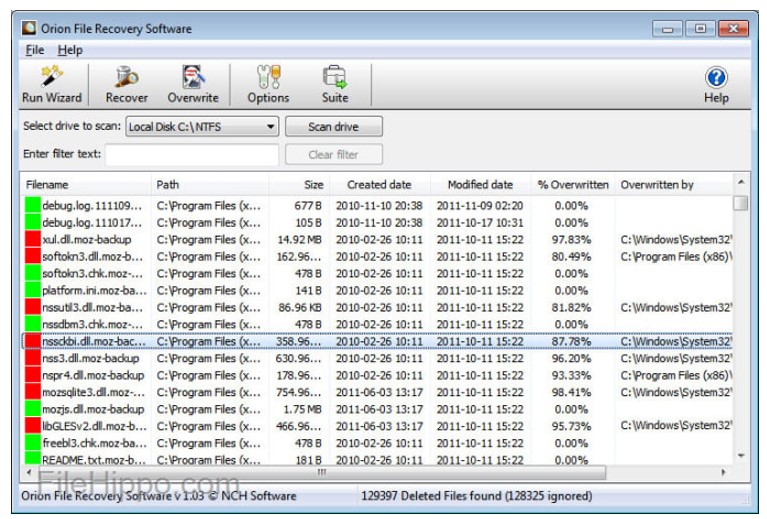This screenshot has width=767, height=519.
Task: Select the nssckbi.dll.moz-bac file row
Action: pyautogui.click(x=377, y=341)
